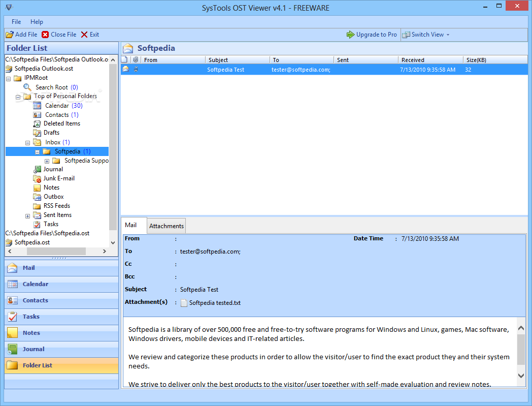
Task: Select the Tasks folder icon in tree
Action: point(37,224)
